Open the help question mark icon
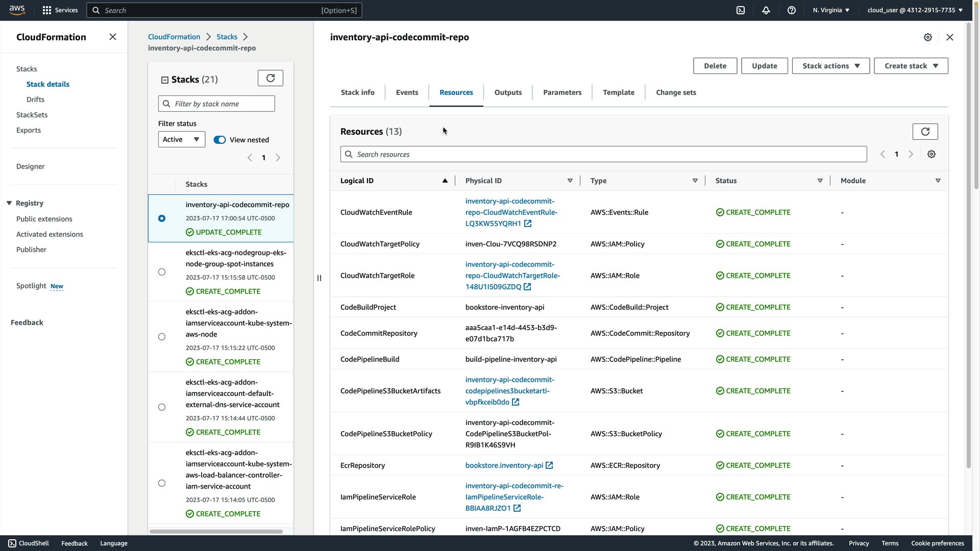The width and height of the screenshot is (980, 551). click(x=791, y=10)
